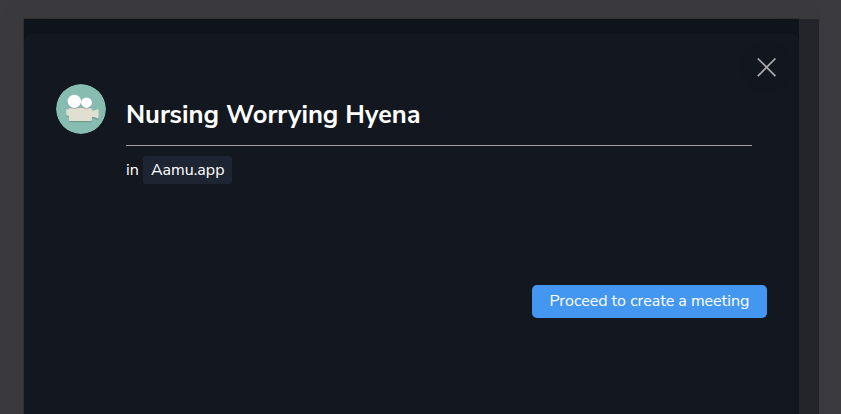This screenshot has width=841, height=414.
Task: Click the video camera meeting icon
Action: 81,109
